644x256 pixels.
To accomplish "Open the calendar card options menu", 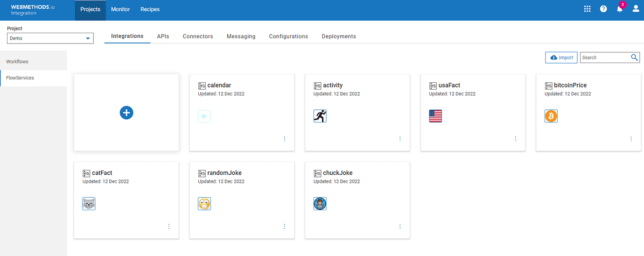I will pos(285,139).
